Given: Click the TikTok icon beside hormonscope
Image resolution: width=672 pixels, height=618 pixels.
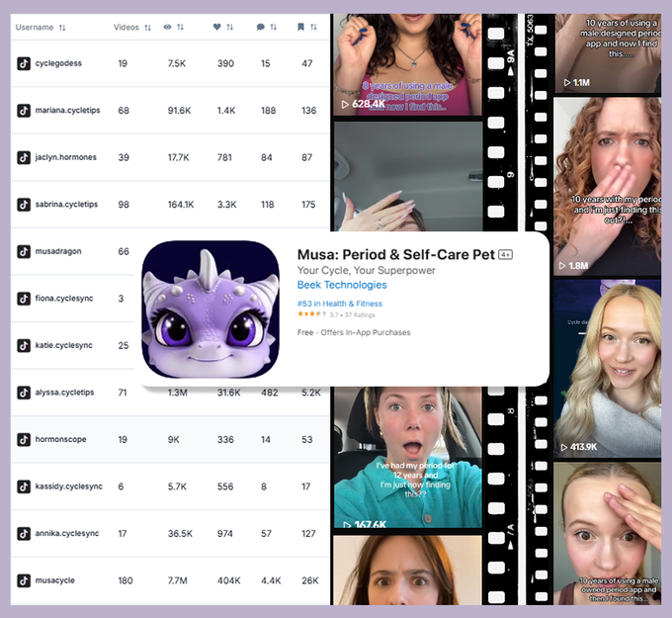Looking at the screenshot, I should (24, 439).
